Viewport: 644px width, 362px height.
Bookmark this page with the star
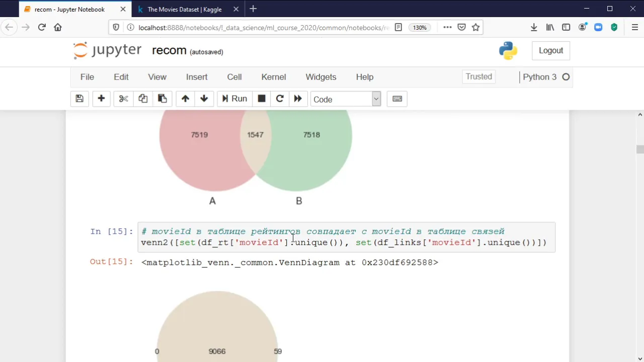coord(475,28)
